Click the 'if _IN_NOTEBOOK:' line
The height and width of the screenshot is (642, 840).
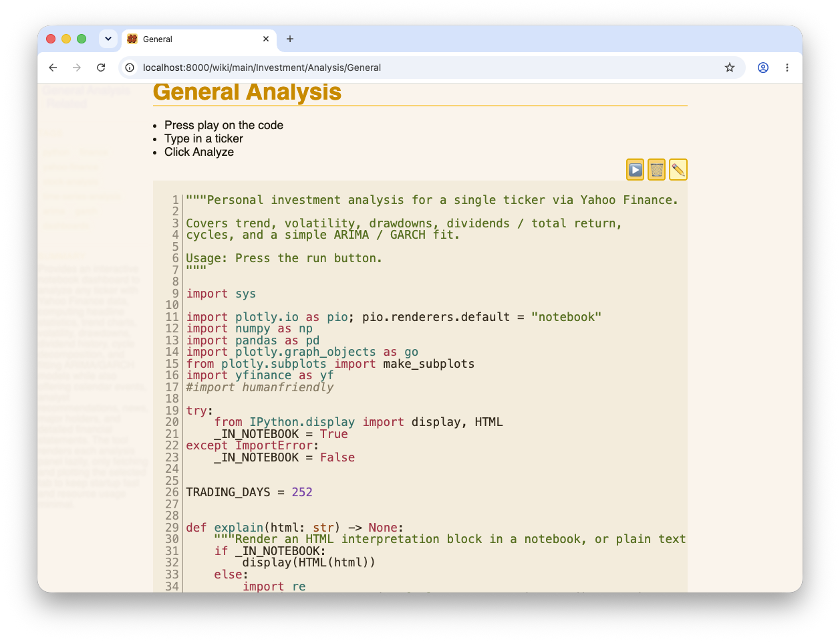(270, 551)
